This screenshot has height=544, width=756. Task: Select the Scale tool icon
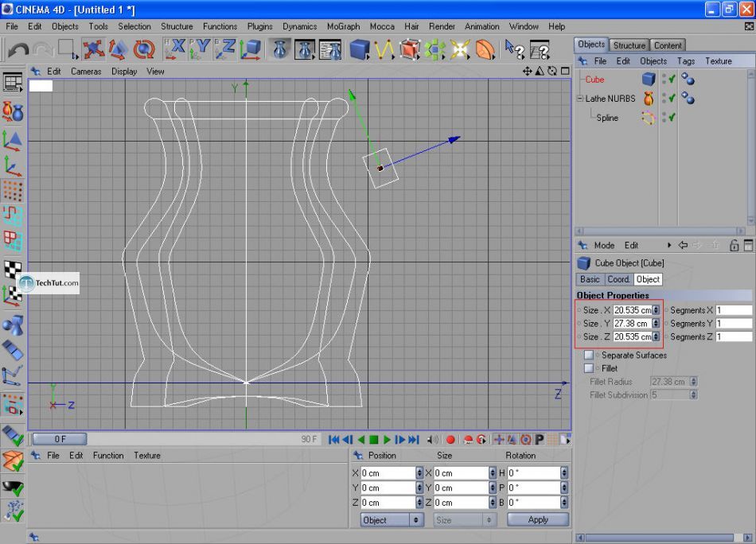(118, 49)
